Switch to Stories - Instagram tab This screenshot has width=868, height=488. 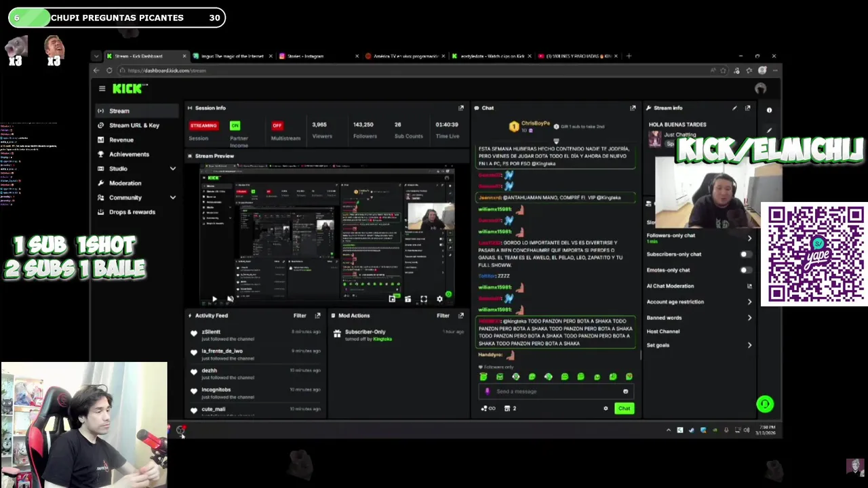[318, 56]
